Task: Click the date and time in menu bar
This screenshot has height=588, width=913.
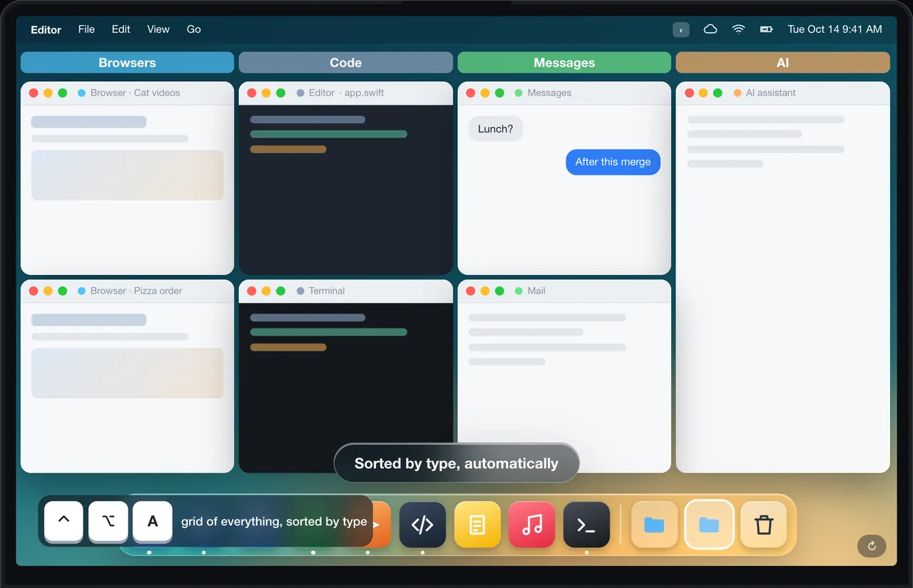Action: click(835, 29)
